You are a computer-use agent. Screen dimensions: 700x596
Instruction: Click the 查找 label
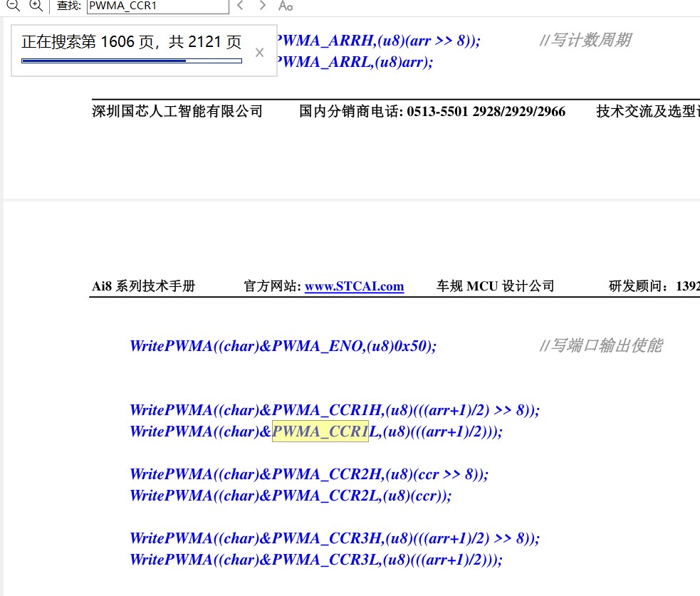[x=69, y=6]
